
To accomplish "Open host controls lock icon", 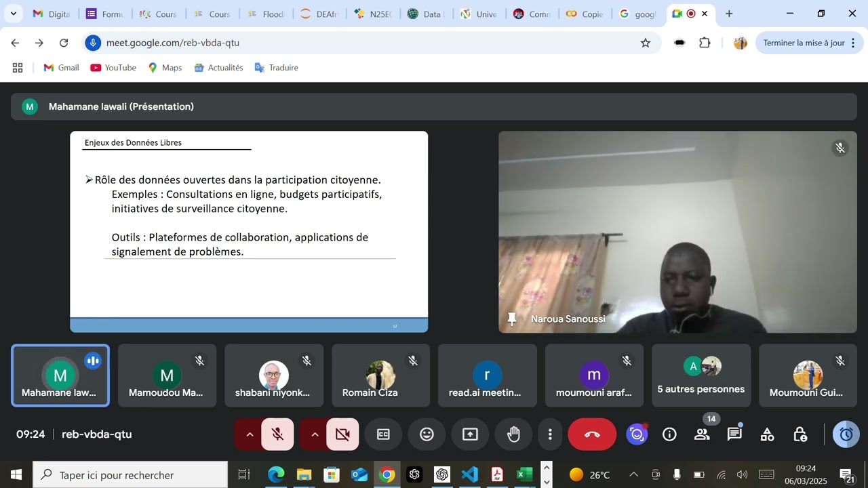I will point(800,434).
